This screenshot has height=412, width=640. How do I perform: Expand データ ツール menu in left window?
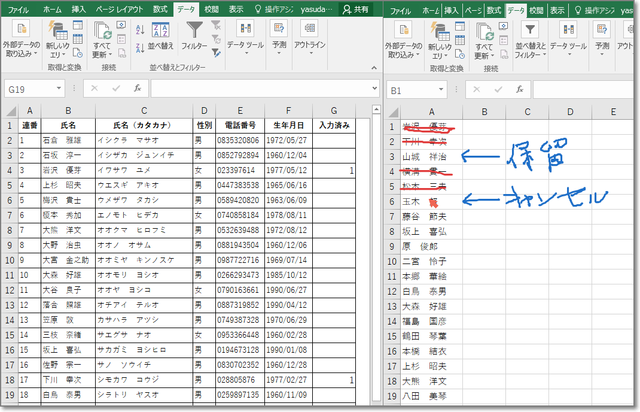coord(245,45)
